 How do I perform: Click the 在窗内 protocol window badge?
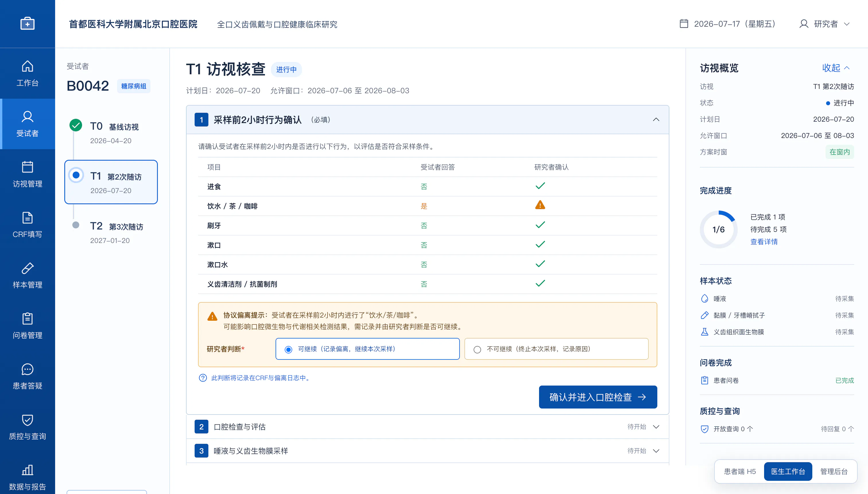pyautogui.click(x=840, y=152)
